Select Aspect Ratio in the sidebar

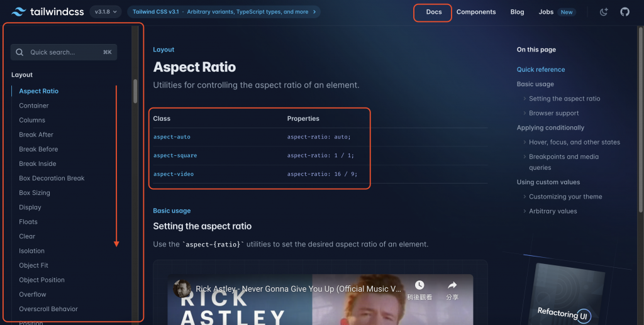click(38, 91)
